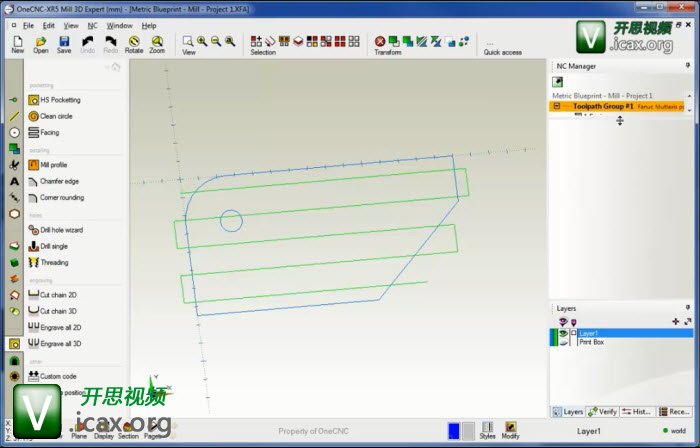This screenshot has width=700, height=448.
Task: Open the NC menu
Action: pyautogui.click(x=92, y=25)
